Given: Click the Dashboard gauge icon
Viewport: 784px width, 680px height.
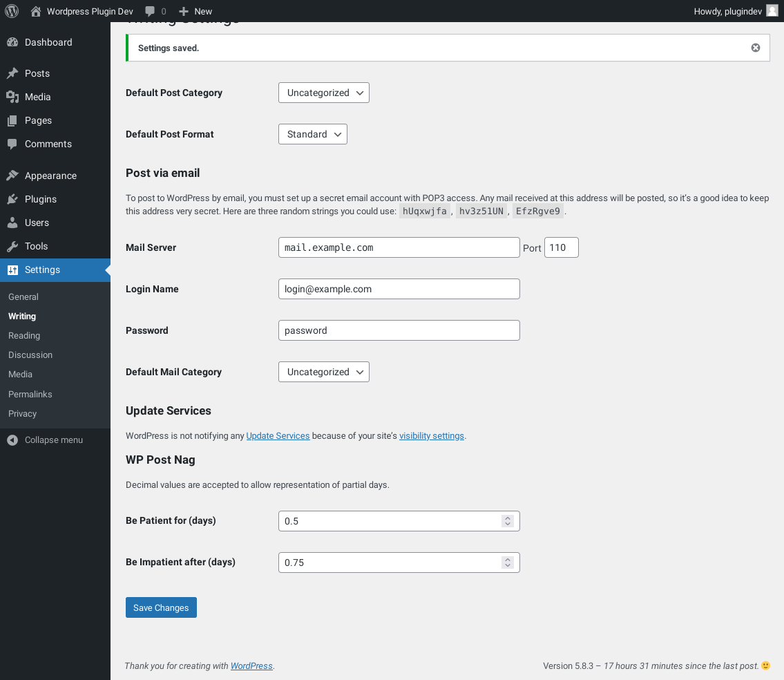Looking at the screenshot, I should [x=12, y=43].
